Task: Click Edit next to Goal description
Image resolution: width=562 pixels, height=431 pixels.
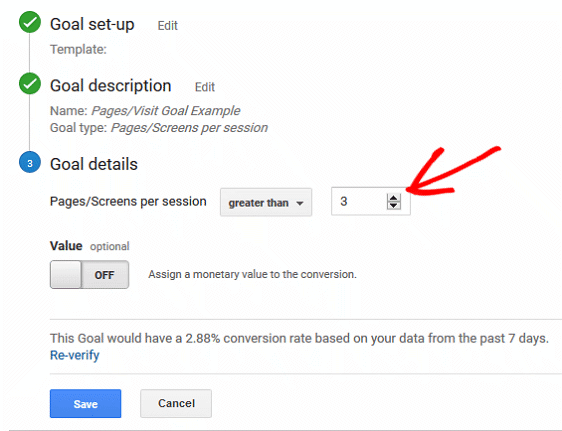Action: click(205, 87)
